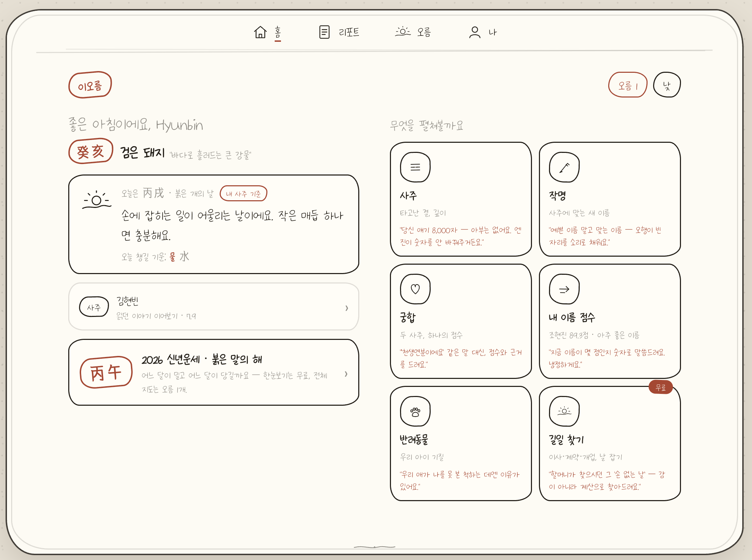Click the 丙戌 characters in today's line
Viewport: 752px width, 560px height.
(153, 193)
